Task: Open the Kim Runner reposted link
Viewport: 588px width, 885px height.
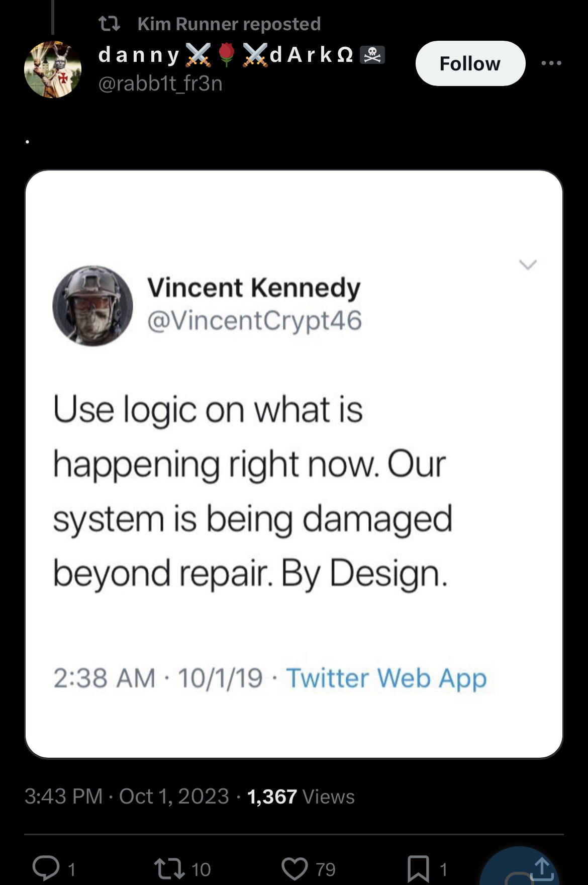Action: (229, 24)
